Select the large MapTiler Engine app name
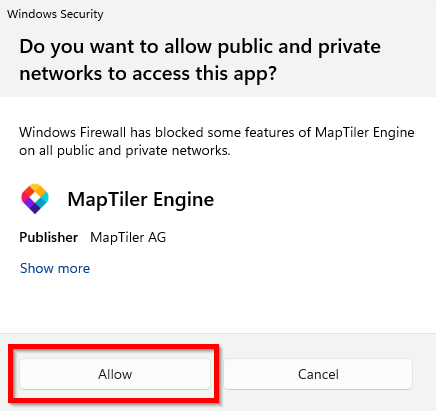 141,200
